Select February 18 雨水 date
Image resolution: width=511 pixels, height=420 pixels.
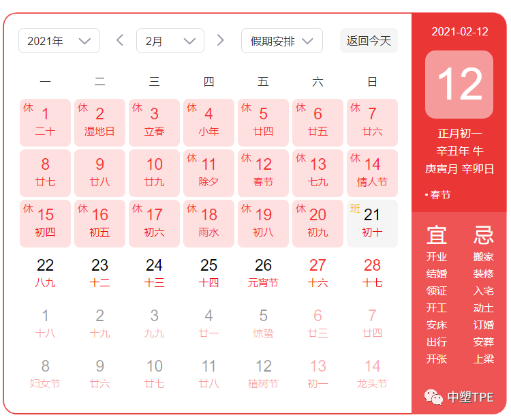(208, 223)
